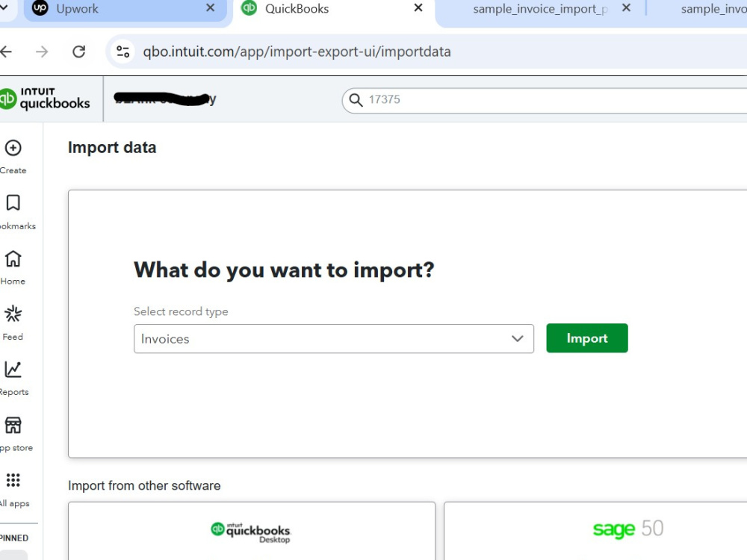Select the Sage 50 import card
Screen dimensions: 747x560
coord(595,531)
